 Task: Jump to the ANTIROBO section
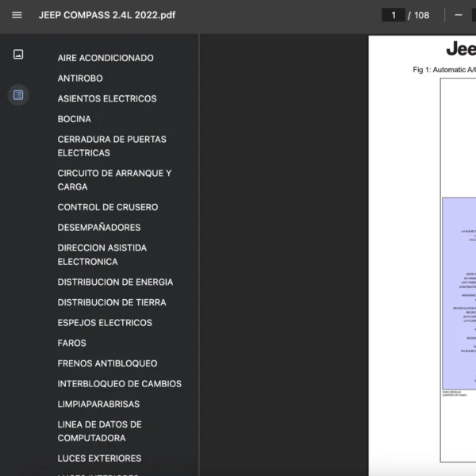click(x=80, y=79)
